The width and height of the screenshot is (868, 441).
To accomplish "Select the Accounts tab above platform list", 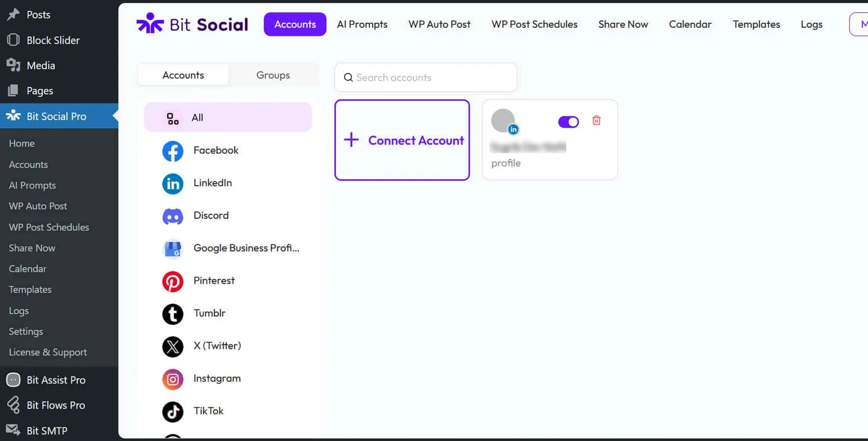I will pos(183,75).
